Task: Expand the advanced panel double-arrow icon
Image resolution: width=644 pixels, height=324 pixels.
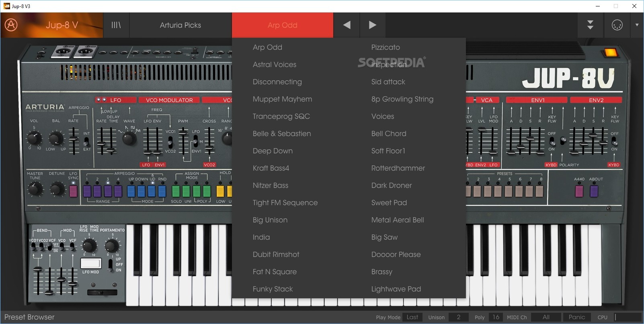Action: [x=590, y=25]
